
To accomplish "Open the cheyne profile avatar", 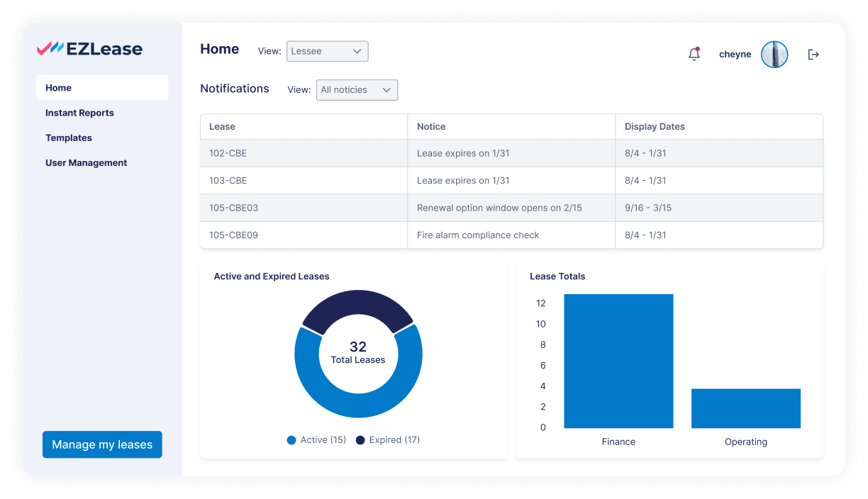I will [x=774, y=54].
